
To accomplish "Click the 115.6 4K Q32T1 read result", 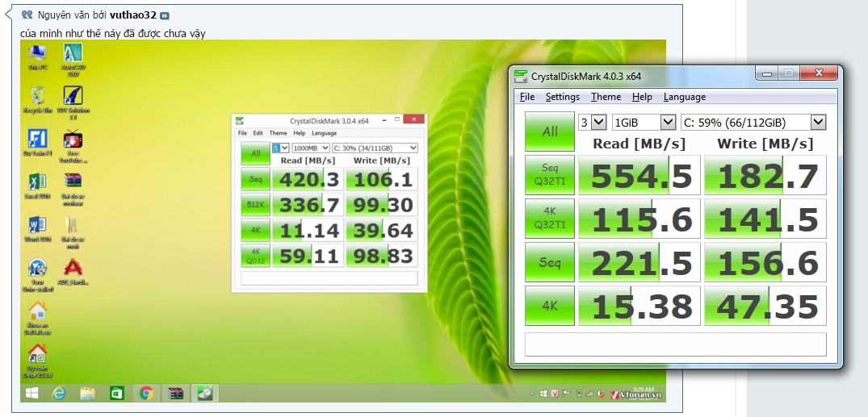I will (x=639, y=219).
